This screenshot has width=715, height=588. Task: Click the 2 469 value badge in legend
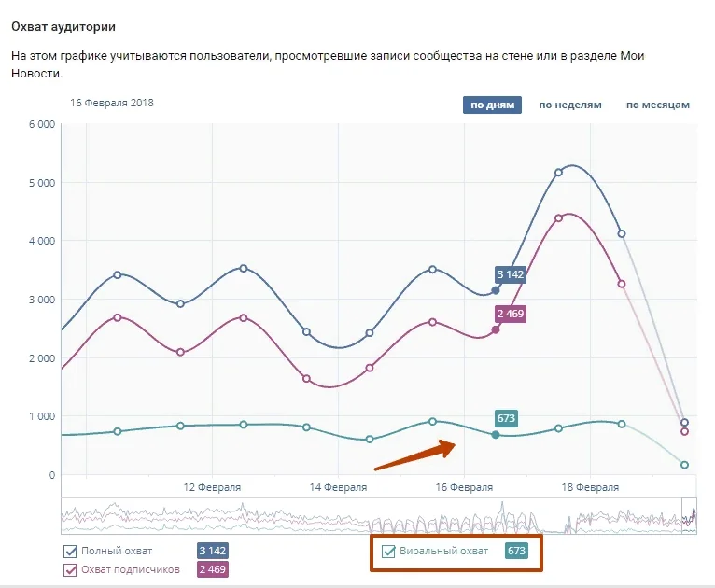point(213,569)
